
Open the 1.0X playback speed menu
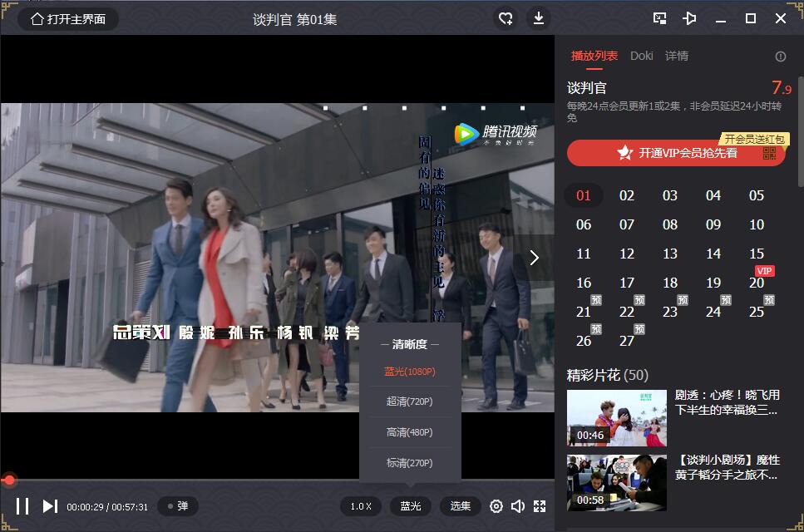[x=361, y=506]
